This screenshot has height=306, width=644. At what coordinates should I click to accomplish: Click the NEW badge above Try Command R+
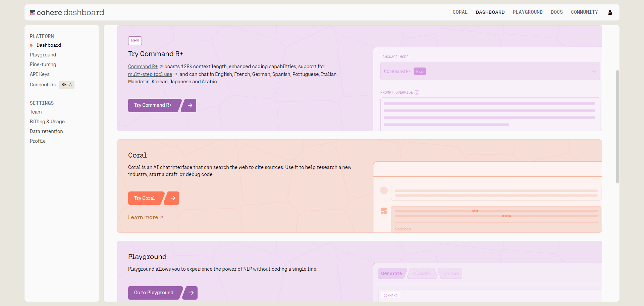(x=135, y=41)
